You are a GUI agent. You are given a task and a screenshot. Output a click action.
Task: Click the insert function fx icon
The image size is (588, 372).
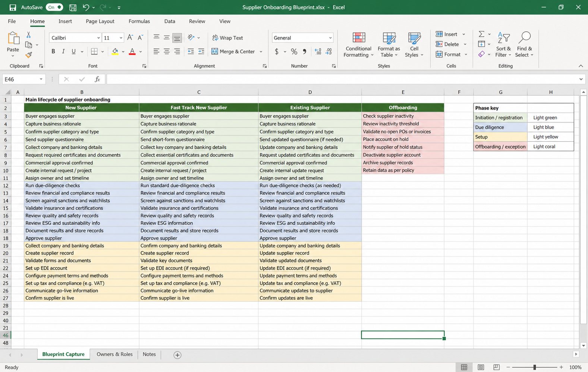click(97, 79)
